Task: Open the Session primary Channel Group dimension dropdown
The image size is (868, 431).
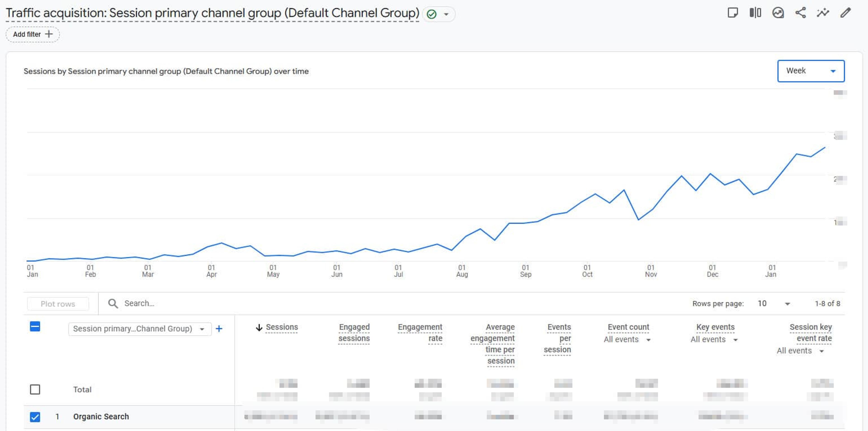Action: coord(139,329)
